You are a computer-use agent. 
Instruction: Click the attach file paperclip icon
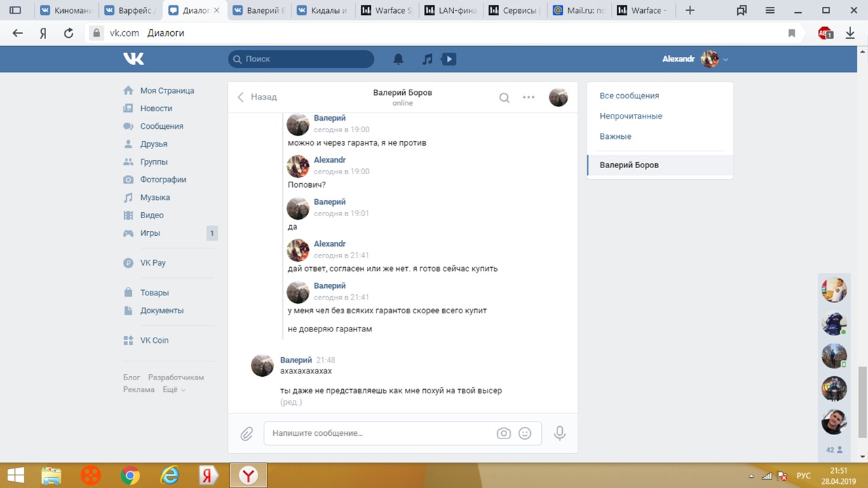[247, 433]
